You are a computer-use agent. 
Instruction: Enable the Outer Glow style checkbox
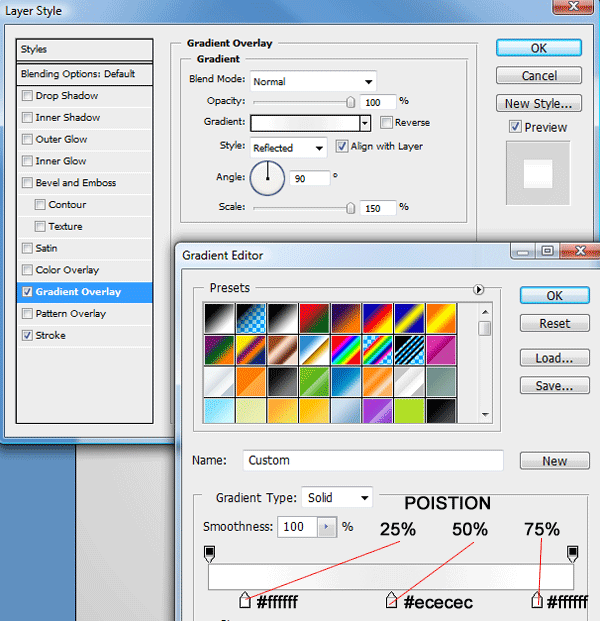pyautogui.click(x=27, y=139)
